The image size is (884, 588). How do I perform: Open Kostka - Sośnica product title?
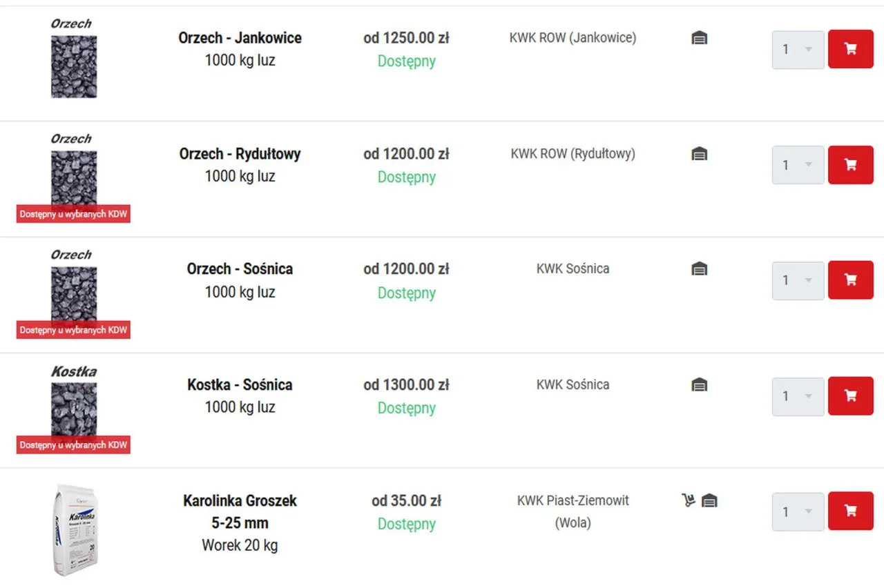(x=240, y=385)
